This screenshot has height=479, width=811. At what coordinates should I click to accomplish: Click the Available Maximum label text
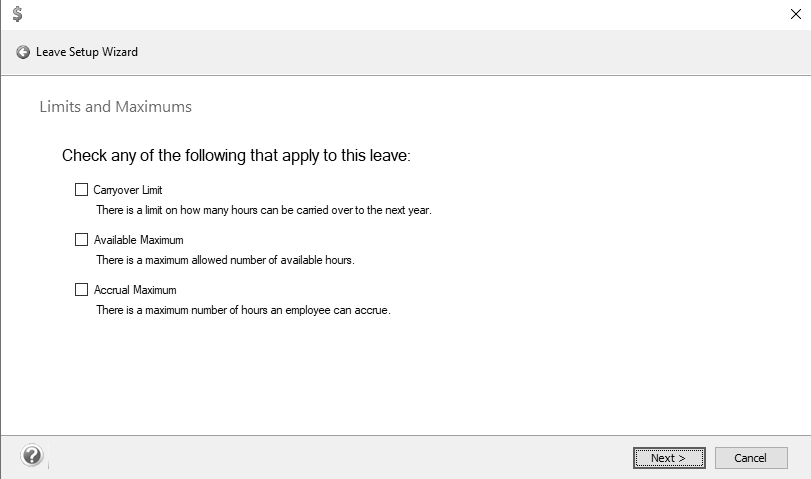[x=139, y=240]
